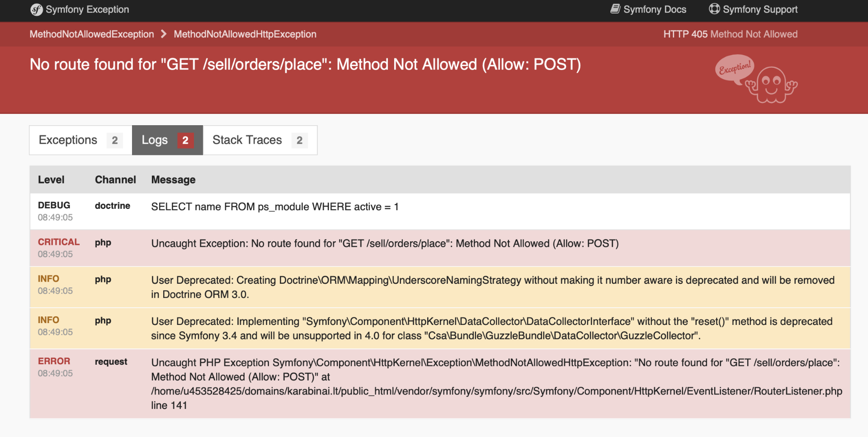Click the Symfony Support lifebuoy icon
The width and height of the screenshot is (868, 437).
tap(714, 9)
